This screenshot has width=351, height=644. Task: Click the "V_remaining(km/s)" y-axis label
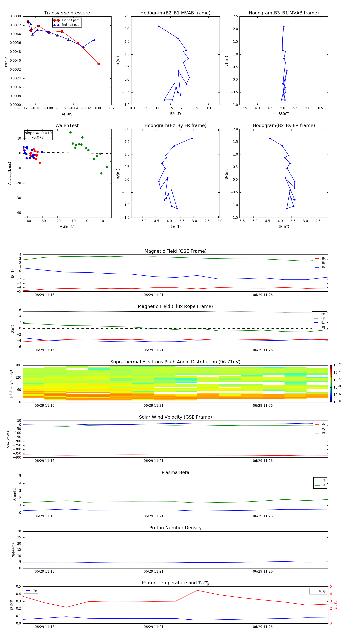10,173
